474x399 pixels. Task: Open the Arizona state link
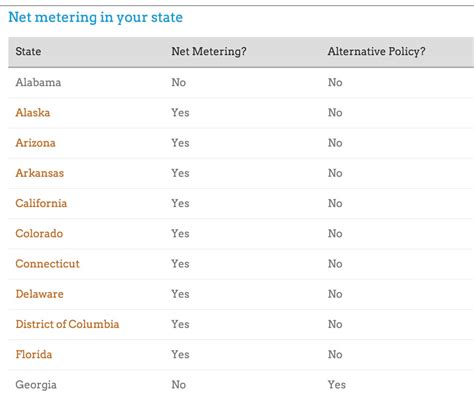pos(35,143)
